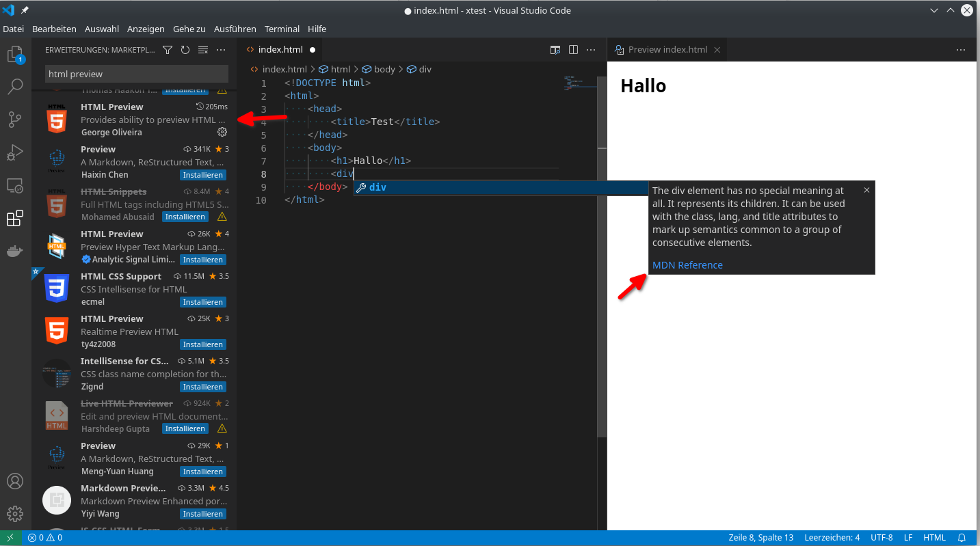
Task: Open preview panel more actions ellipsis
Action: [961, 50]
